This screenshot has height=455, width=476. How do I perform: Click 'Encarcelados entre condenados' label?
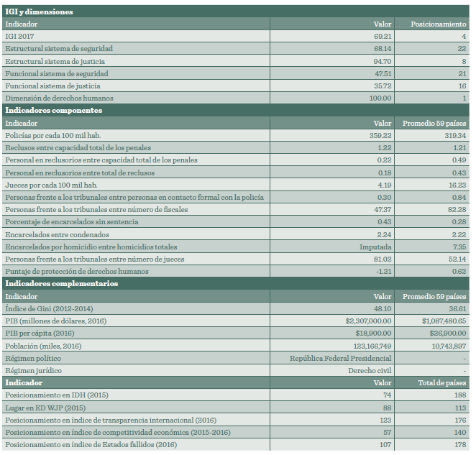tap(57, 234)
